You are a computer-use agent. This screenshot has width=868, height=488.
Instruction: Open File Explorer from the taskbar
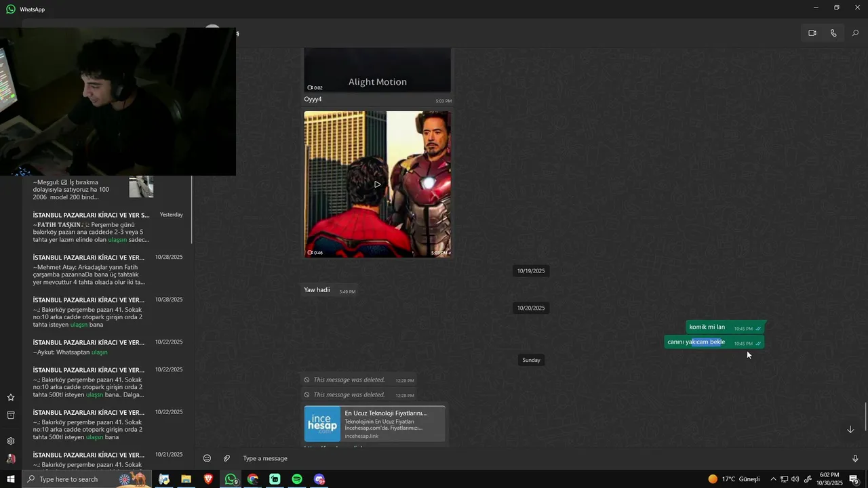186,479
